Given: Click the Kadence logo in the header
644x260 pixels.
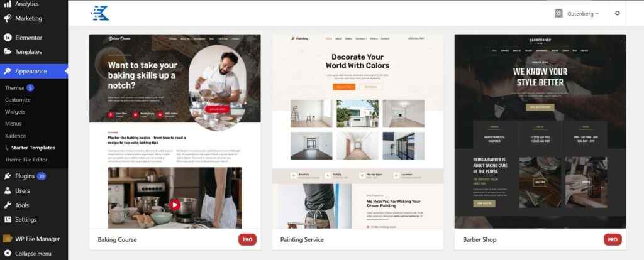Looking at the screenshot, I should tap(100, 13).
